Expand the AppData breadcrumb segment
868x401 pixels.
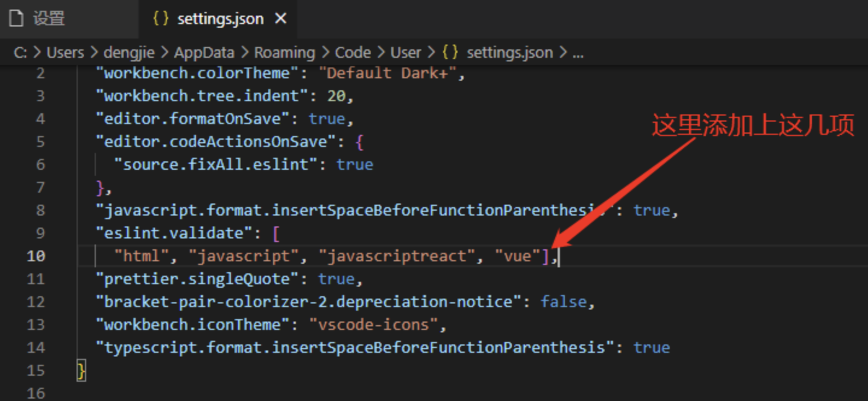pos(204,53)
